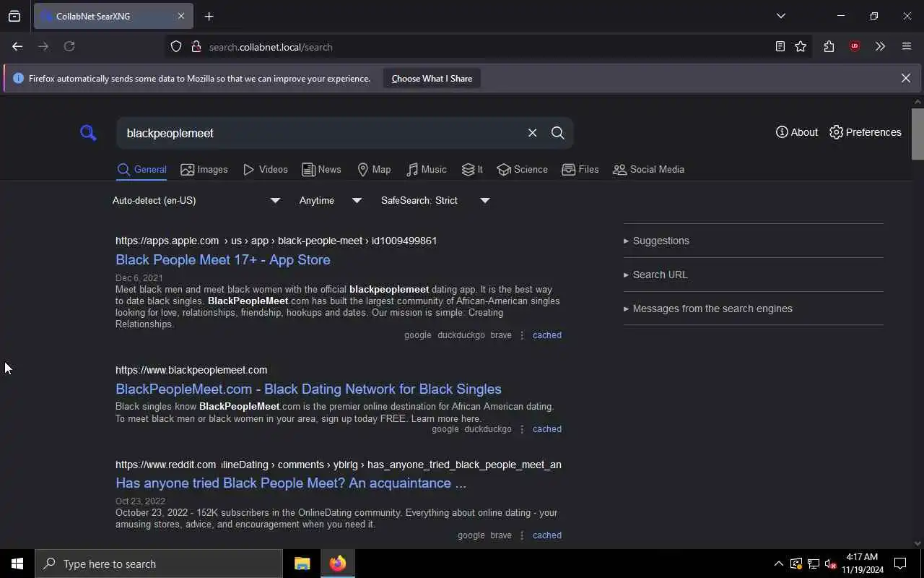The width and height of the screenshot is (924, 578).
Task: Go back with the browser back arrow
Action: [x=17, y=46]
